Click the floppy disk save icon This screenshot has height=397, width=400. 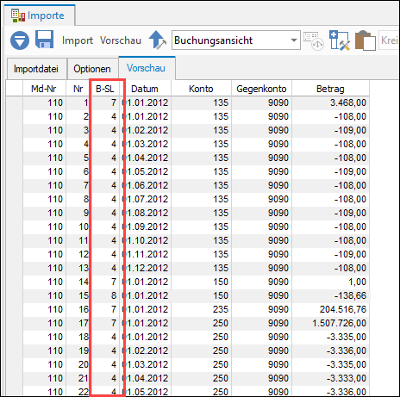tap(44, 40)
